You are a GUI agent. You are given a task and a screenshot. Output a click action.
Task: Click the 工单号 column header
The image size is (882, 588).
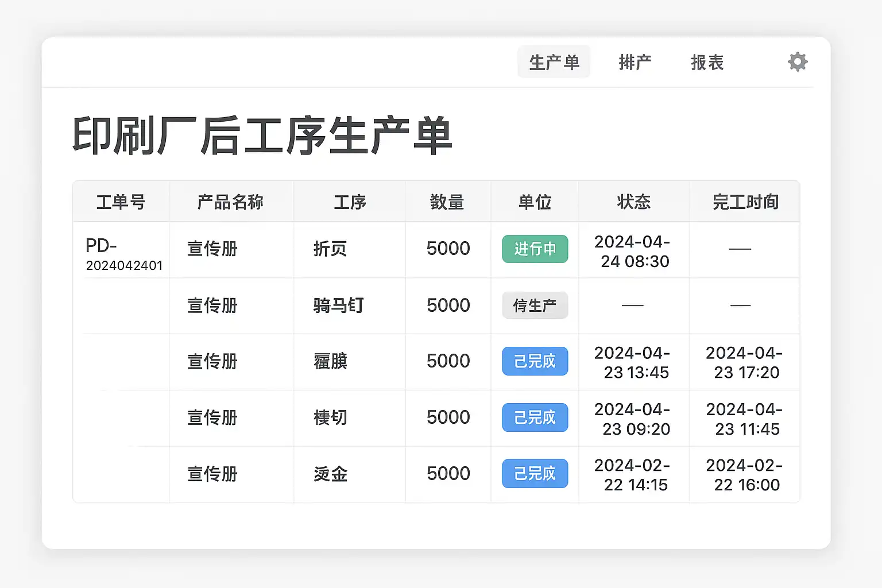click(x=121, y=202)
